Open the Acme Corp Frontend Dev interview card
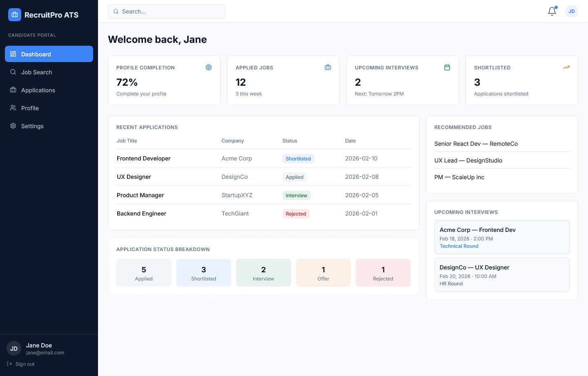 501,237
